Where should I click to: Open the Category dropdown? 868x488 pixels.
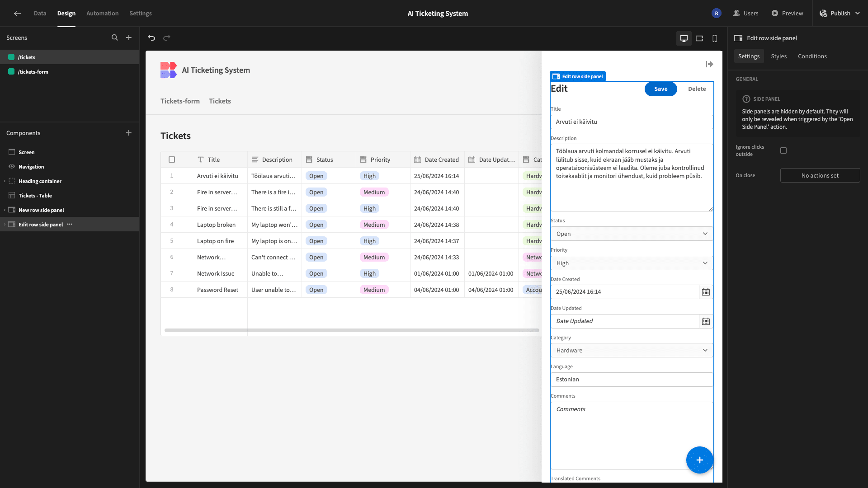[x=632, y=351]
